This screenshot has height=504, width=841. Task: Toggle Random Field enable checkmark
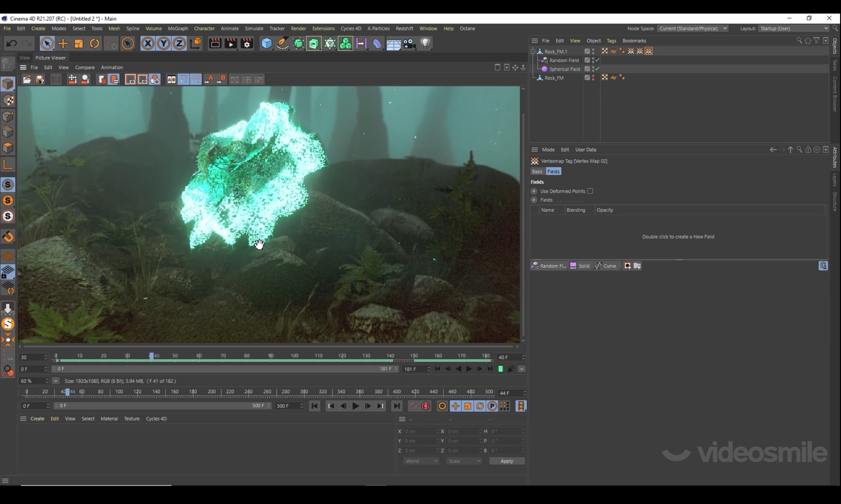[597, 60]
